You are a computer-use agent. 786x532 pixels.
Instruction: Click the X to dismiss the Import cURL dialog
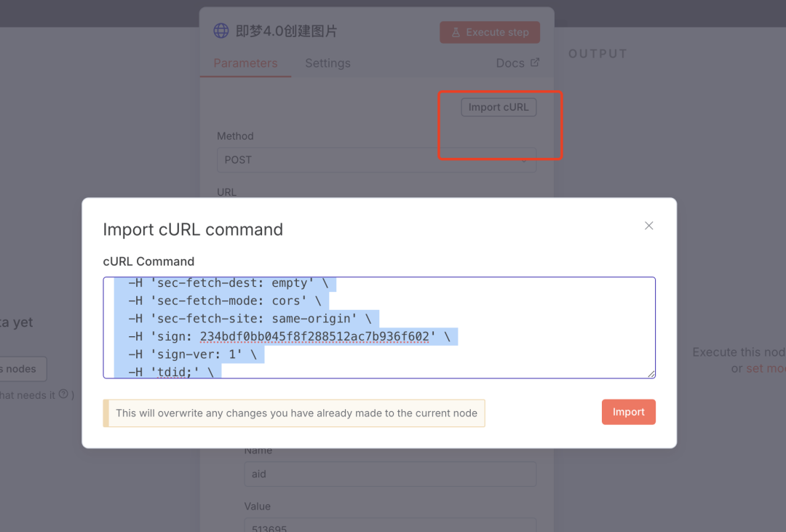pos(648,226)
